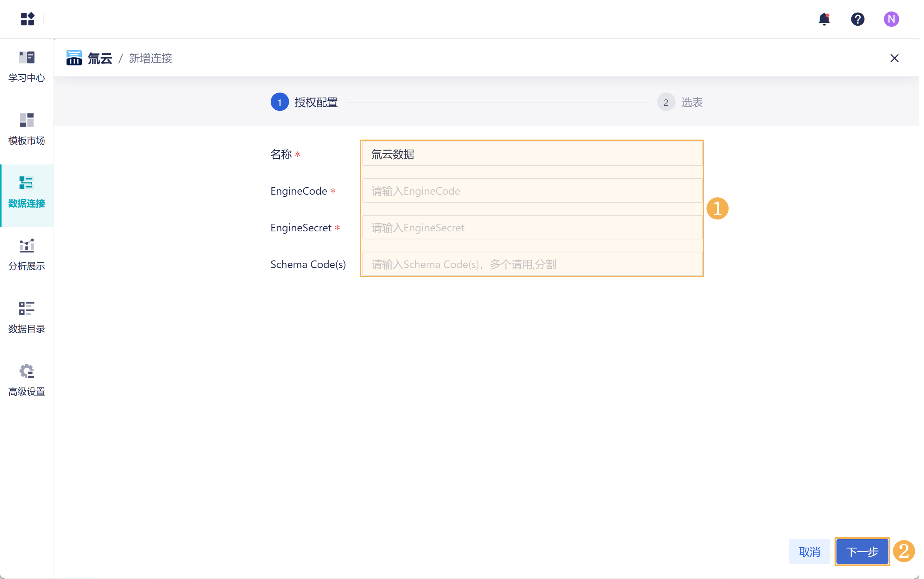924x579 pixels.
Task: Focus the 名称 input field
Action: (x=532, y=155)
